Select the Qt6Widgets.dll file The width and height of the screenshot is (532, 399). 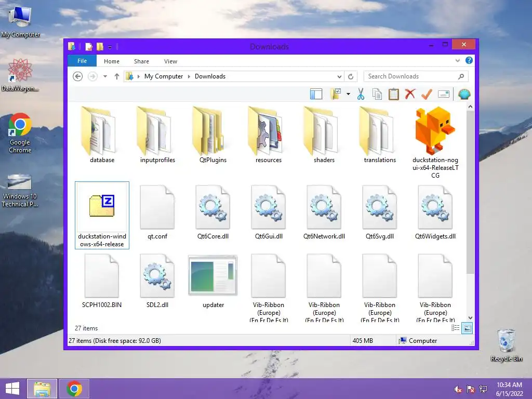point(435,212)
